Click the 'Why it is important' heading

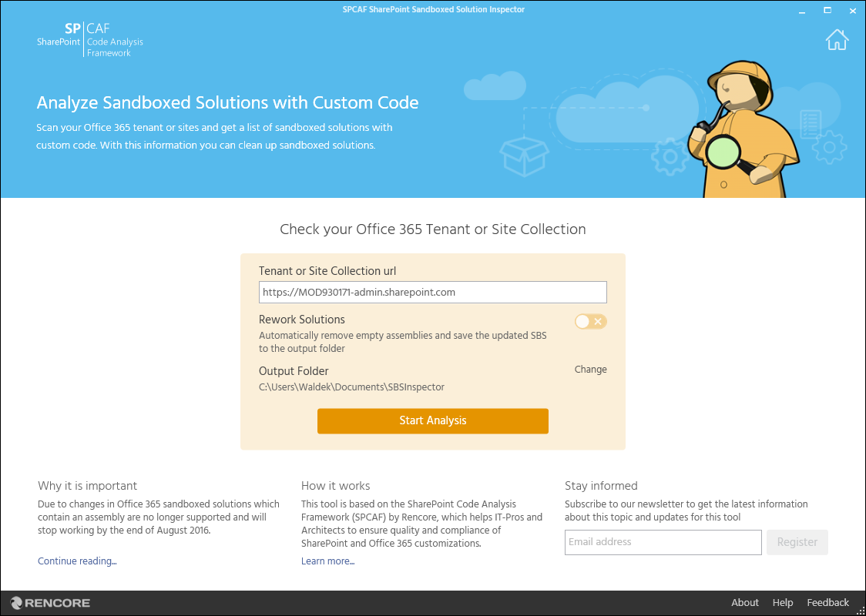87,486
